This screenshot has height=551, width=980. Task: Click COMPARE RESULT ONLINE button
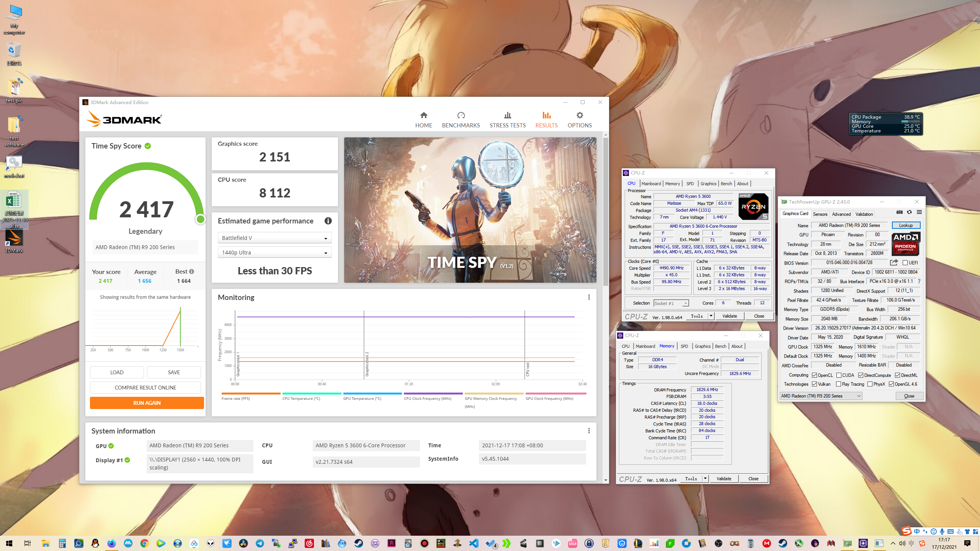coord(145,388)
